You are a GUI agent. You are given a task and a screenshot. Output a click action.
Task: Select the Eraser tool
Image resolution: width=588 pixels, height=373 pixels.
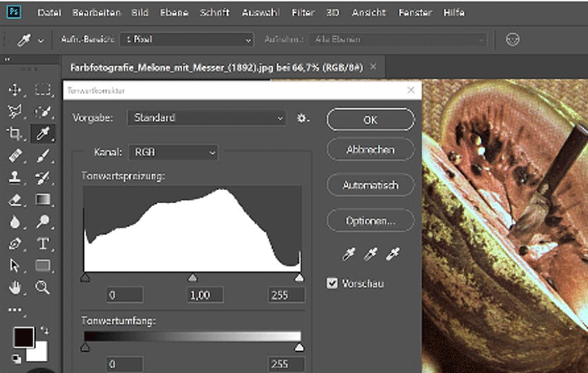coord(15,199)
